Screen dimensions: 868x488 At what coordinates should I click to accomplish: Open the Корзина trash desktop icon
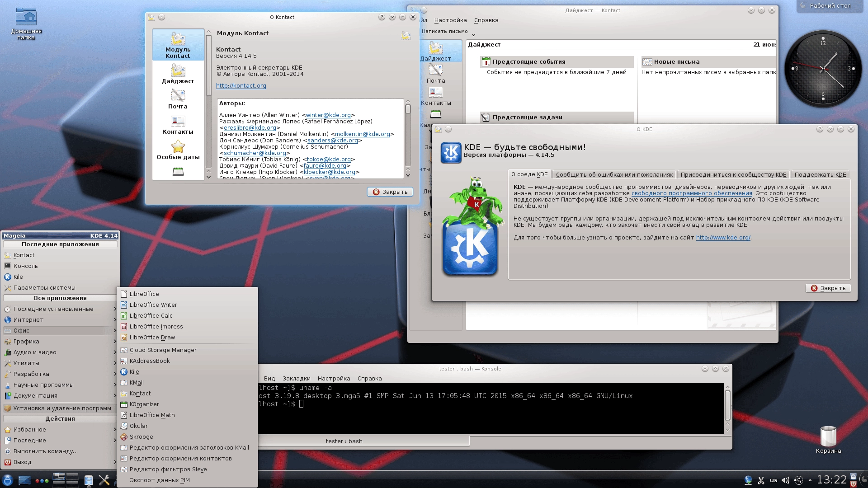828,440
